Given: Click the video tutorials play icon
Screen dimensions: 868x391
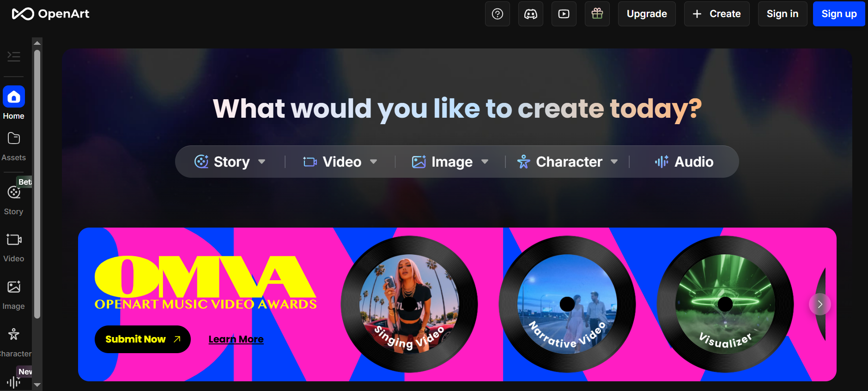Looking at the screenshot, I should 564,14.
